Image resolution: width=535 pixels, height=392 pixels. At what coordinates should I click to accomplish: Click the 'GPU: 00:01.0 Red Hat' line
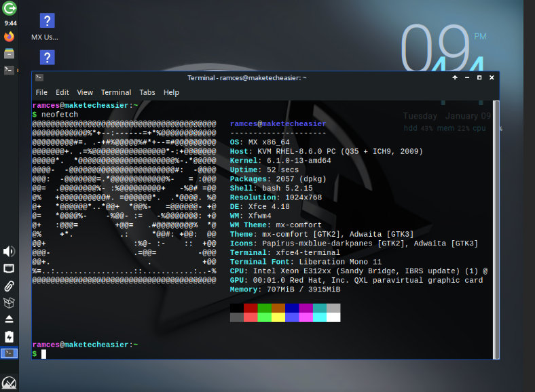click(356, 280)
